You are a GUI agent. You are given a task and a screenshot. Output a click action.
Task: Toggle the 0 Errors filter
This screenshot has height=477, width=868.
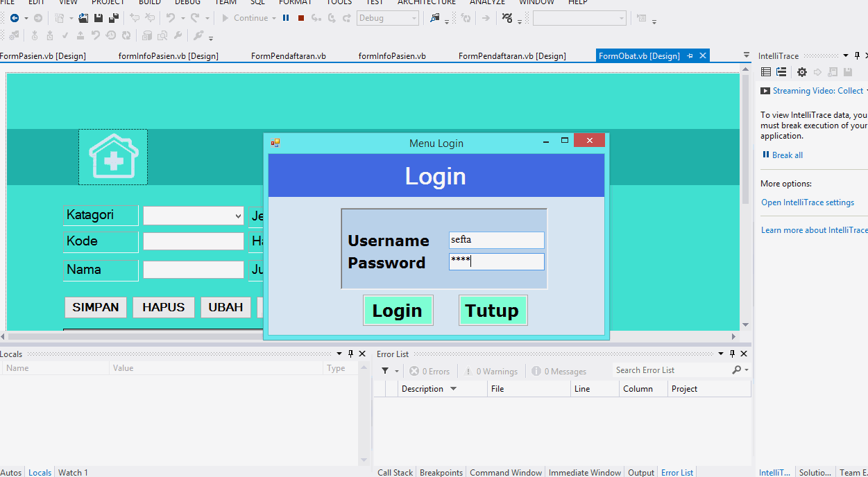(x=429, y=371)
